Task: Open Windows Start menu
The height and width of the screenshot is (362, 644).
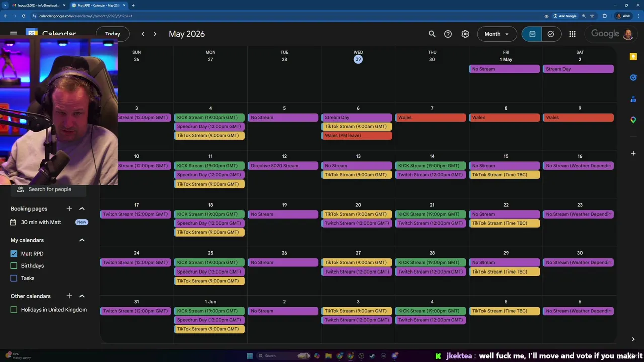Action: coord(250,356)
